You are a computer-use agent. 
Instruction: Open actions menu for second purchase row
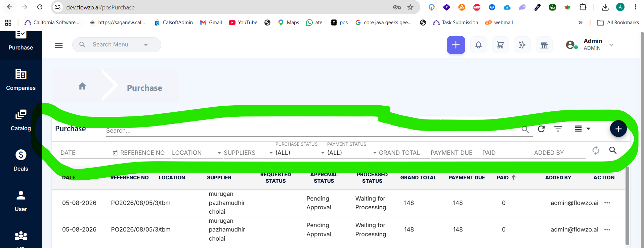(607, 230)
